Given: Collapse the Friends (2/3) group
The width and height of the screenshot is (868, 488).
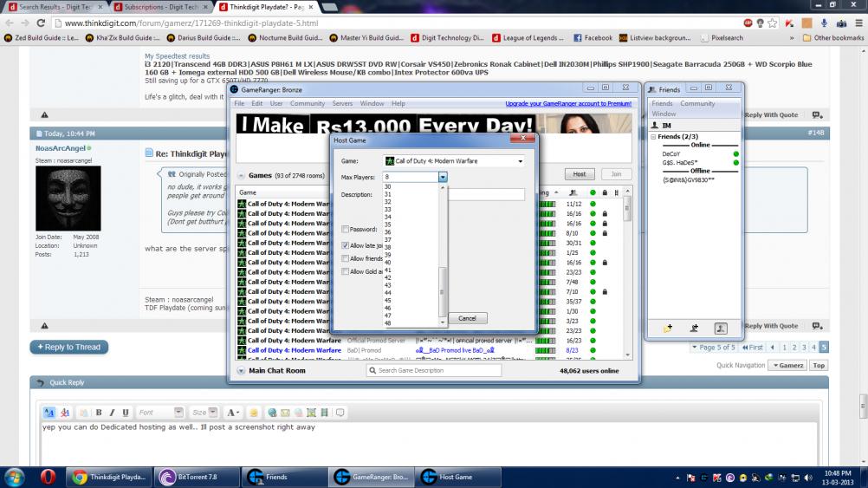Looking at the screenshot, I should [654, 137].
